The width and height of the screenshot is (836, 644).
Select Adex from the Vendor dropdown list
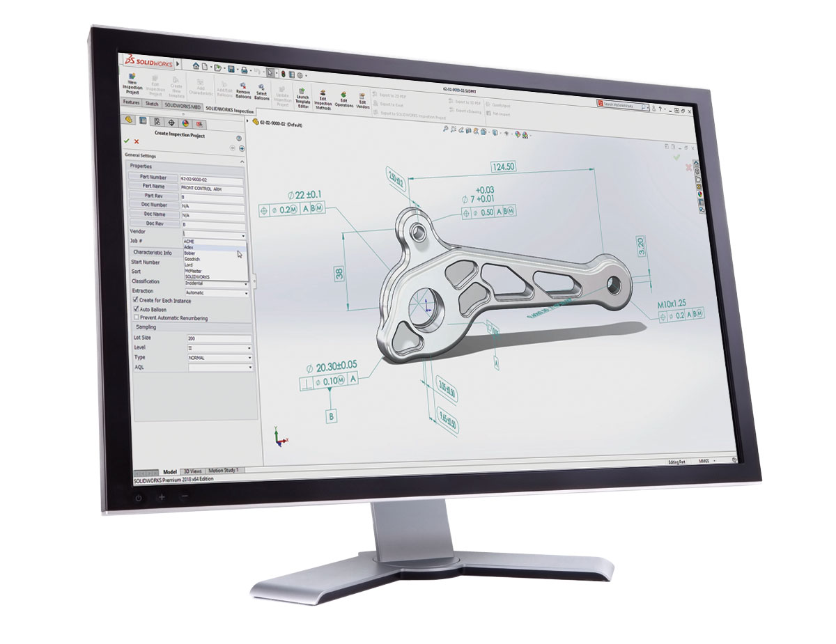coord(189,247)
